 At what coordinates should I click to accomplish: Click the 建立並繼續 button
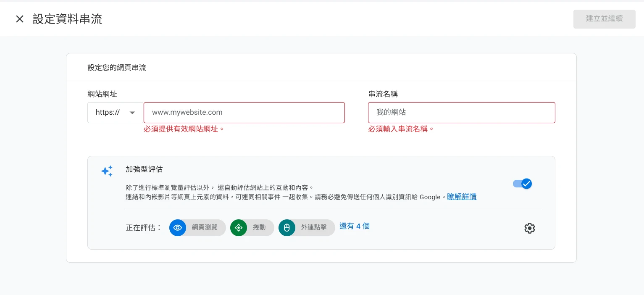pyautogui.click(x=604, y=19)
